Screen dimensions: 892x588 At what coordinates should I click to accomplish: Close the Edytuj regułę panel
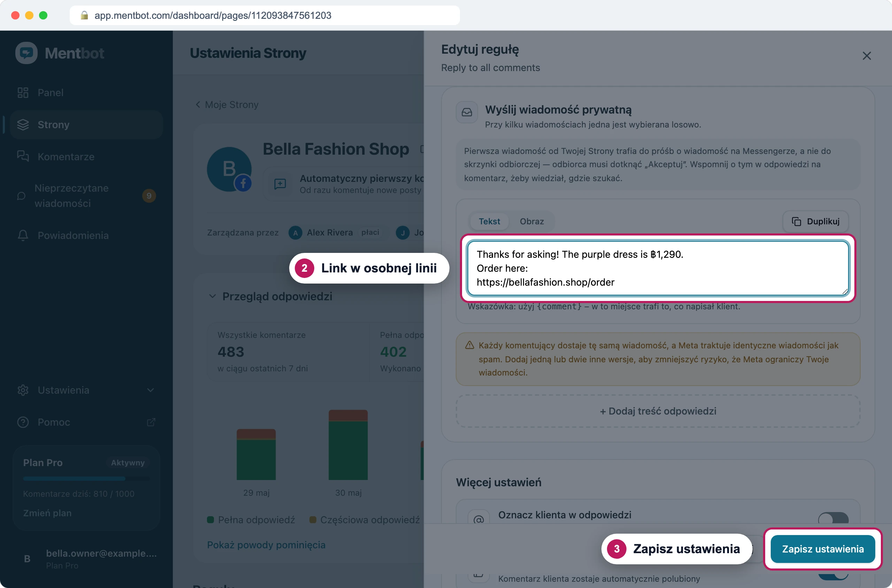click(x=867, y=56)
